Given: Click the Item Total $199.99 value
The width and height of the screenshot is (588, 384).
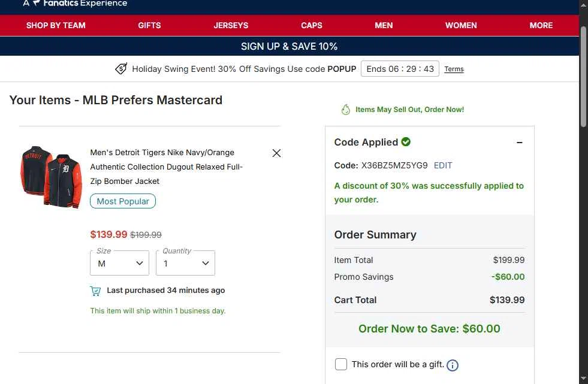Looking at the screenshot, I should [x=509, y=260].
